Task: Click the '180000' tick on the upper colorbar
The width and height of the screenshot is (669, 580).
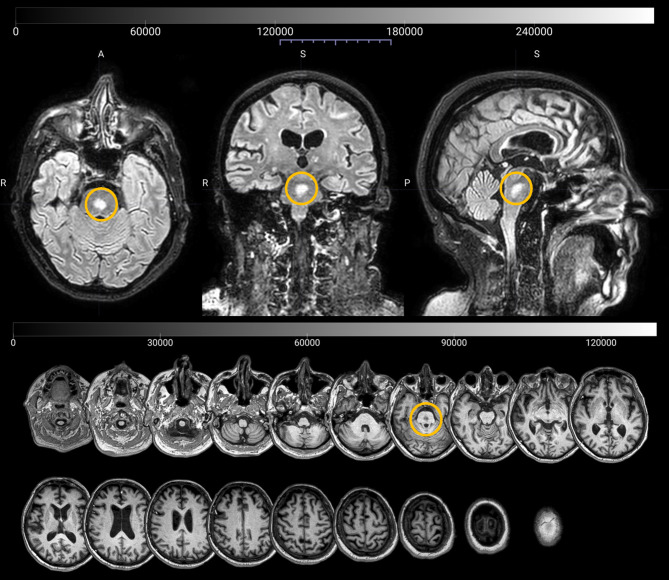Action: [x=404, y=32]
